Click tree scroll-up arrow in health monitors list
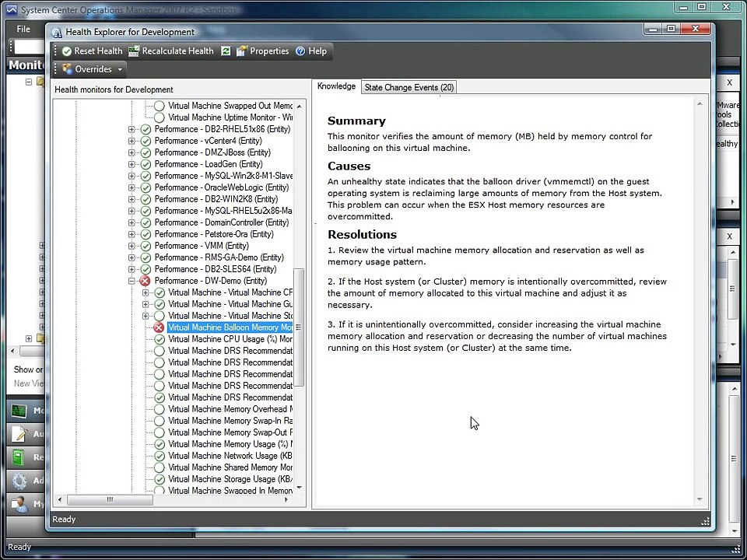Viewport: 747px width, 560px height. pyautogui.click(x=299, y=106)
